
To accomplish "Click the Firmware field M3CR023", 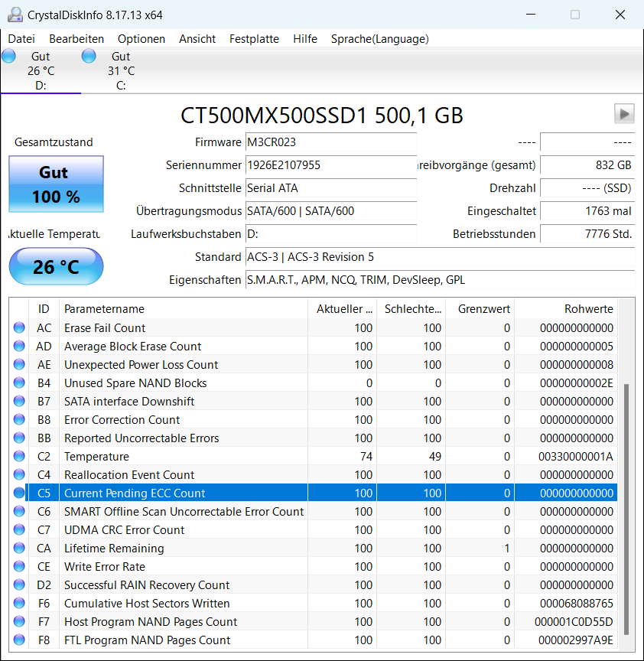I will tap(331, 142).
